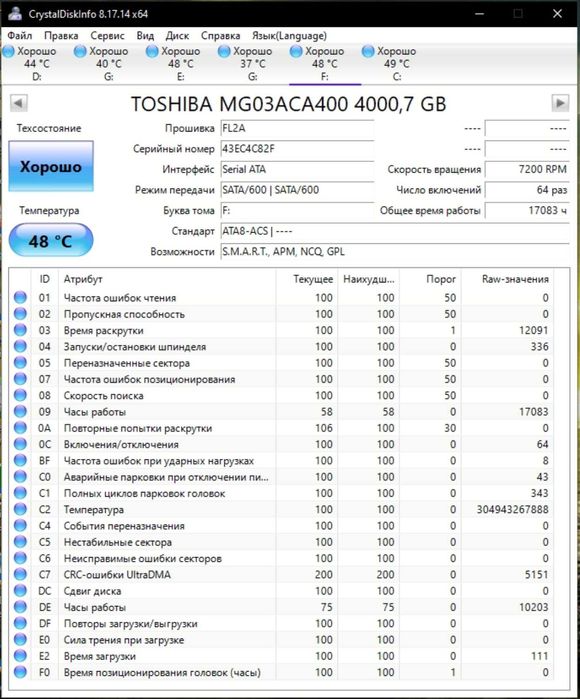Open the Сервис menu

click(x=107, y=36)
